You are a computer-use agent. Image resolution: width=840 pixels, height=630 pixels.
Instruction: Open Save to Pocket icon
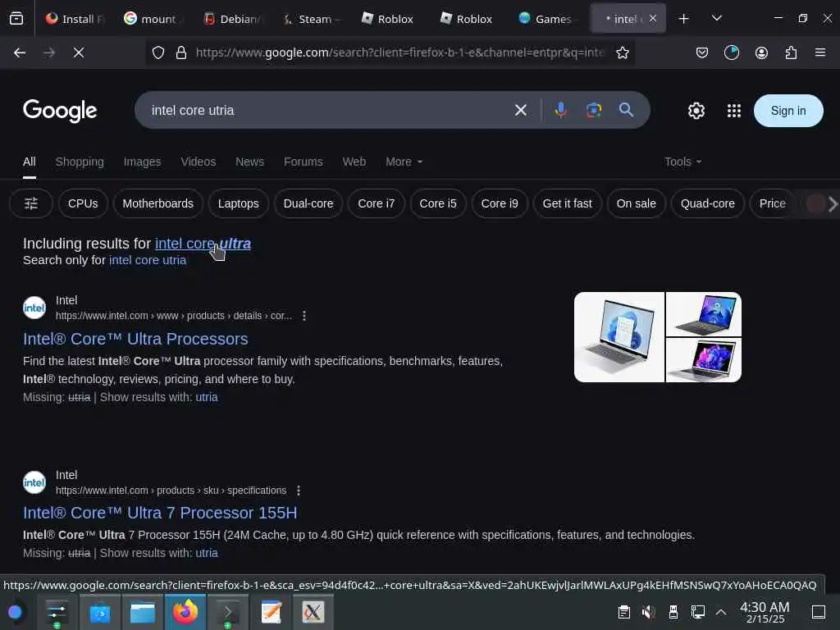pos(702,52)
